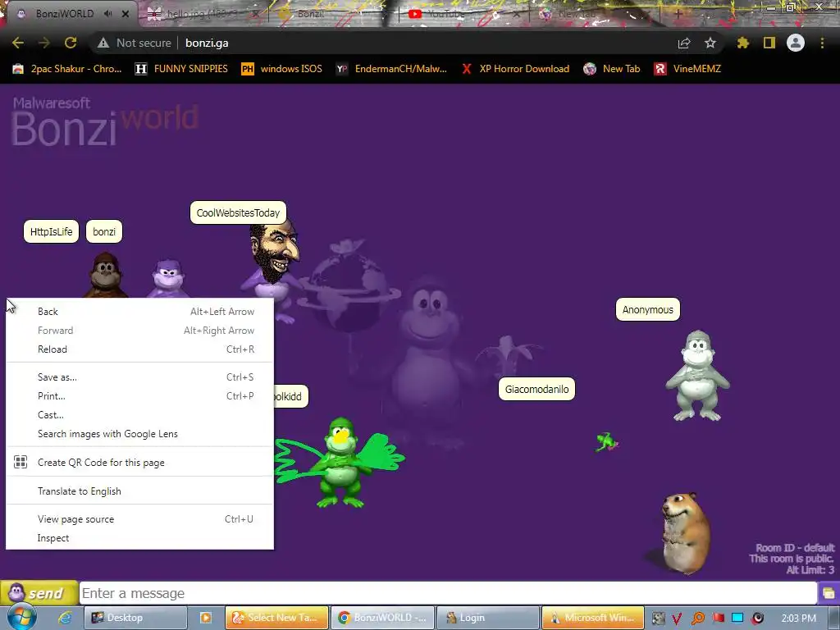840x630 pixels.
Task: Focus the Enter a message field
Action: [x=449, y=594]
